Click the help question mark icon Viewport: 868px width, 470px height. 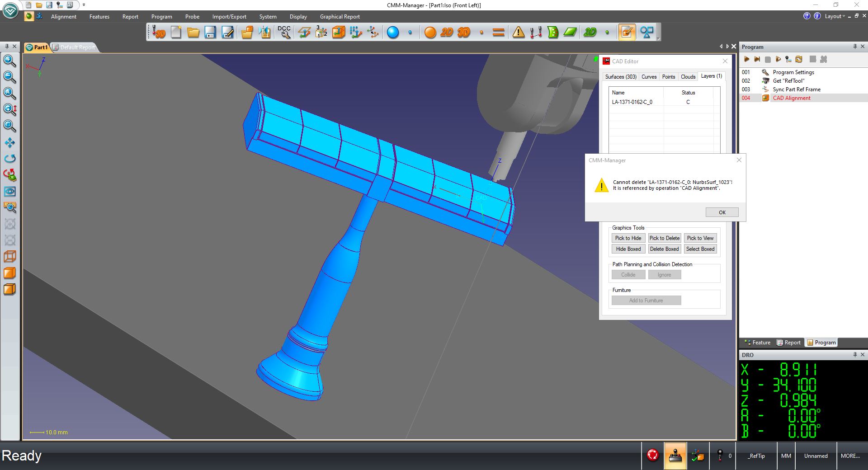[807, 16]
